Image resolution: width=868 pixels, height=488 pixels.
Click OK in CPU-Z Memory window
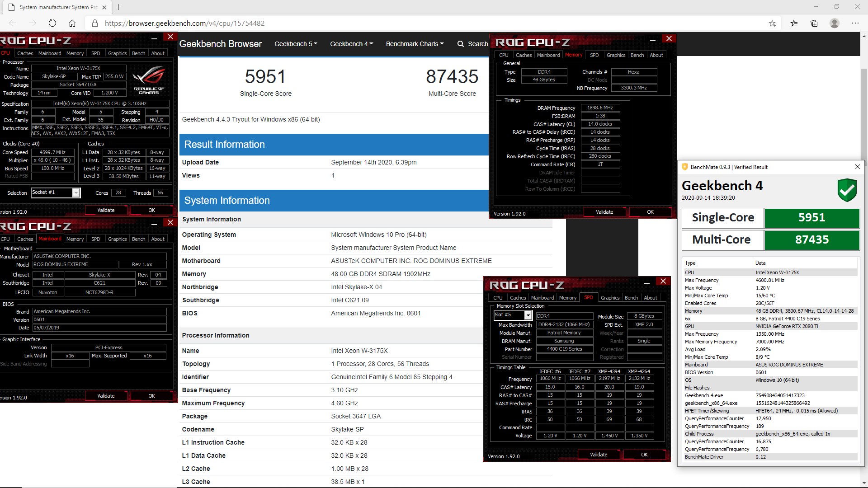pyautogui.click(x=650, y=212)
